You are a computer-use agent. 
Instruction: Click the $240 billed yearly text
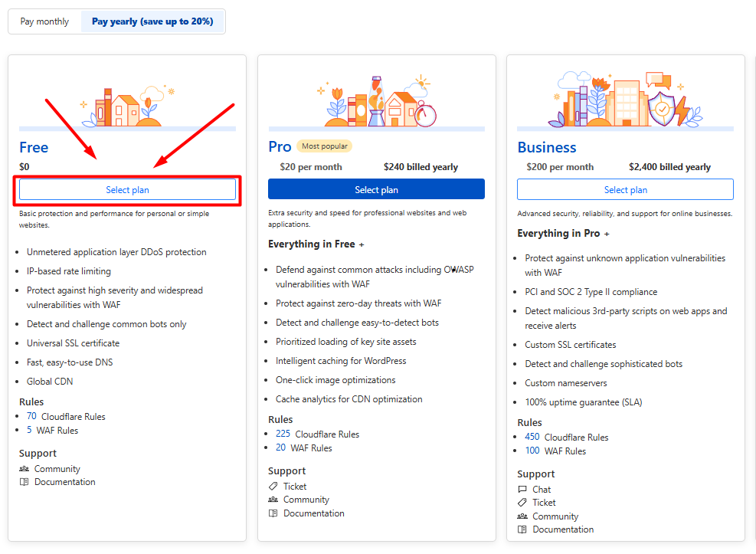[421, 167]
